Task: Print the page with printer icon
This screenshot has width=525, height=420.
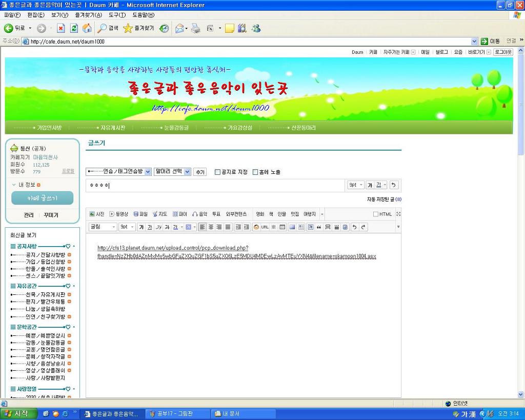Action: 195,28
